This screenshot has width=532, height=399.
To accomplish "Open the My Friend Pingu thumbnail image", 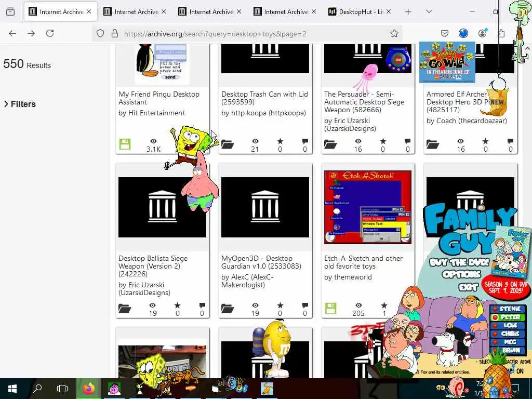I will pyautogui.click(x=162, y=64).
